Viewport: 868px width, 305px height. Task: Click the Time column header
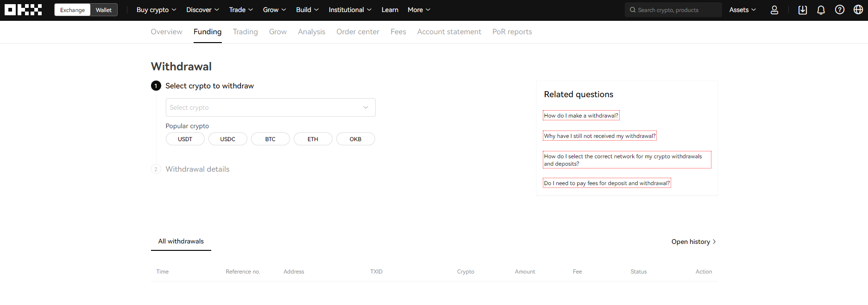click(163, 272)
